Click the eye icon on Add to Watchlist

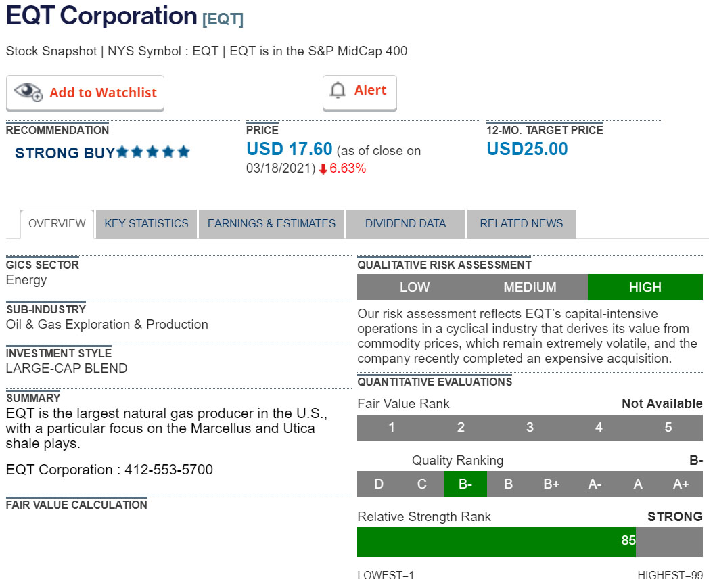[x=28, y=93]
